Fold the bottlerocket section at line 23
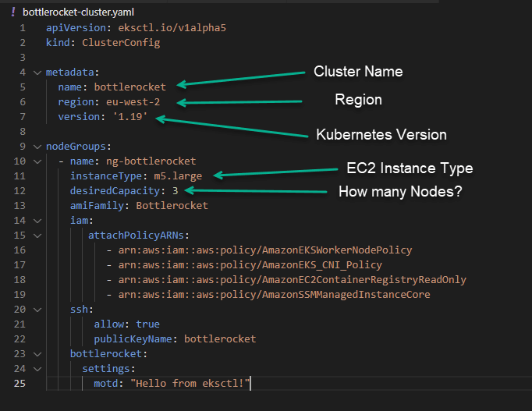 [x=37, y=354]
